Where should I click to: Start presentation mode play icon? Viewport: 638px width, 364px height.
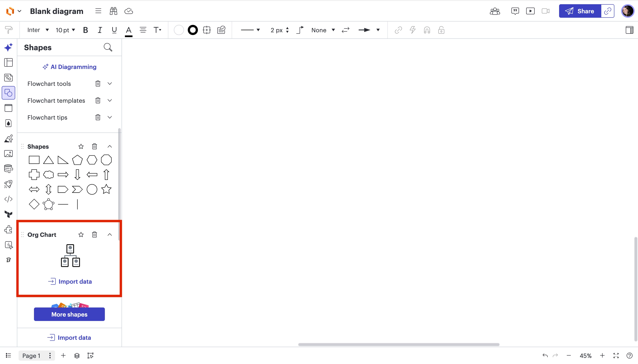pos(530,11)
